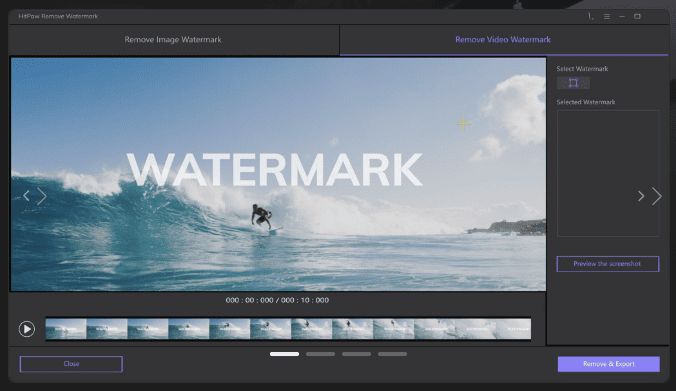
Task: Minimize the HitPaw window
Action: [622, 16]
